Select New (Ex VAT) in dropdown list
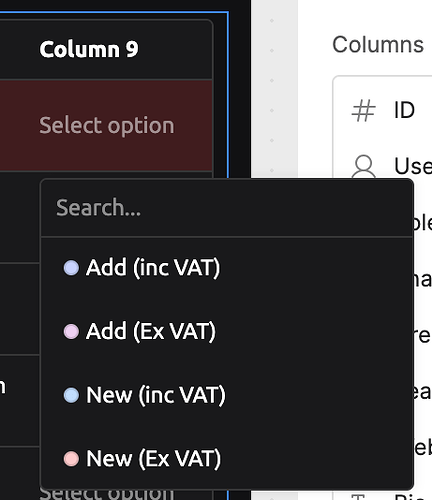 (x=227, y=459)
